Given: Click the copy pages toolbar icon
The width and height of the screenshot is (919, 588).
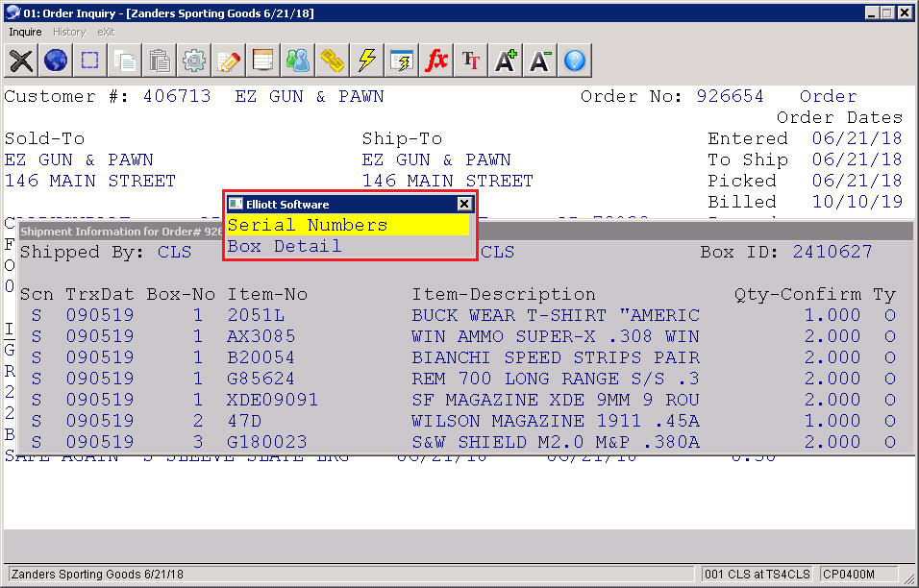Looking at the screenshot, I should tap(125, 61).
